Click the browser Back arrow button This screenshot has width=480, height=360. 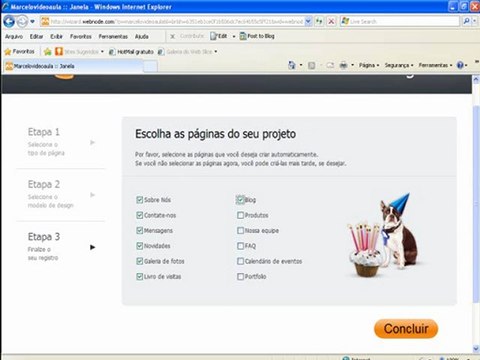9,21
